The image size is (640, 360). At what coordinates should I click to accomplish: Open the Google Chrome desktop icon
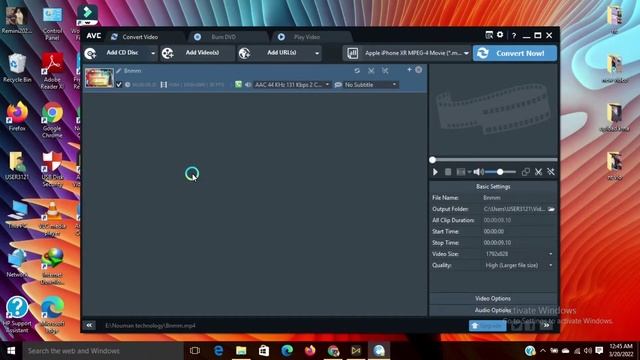pyautogui.click(x=52, y=120)
